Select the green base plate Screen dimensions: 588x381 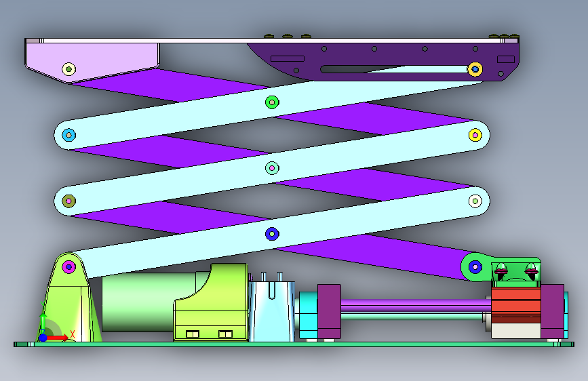click(x=294, y=344)
